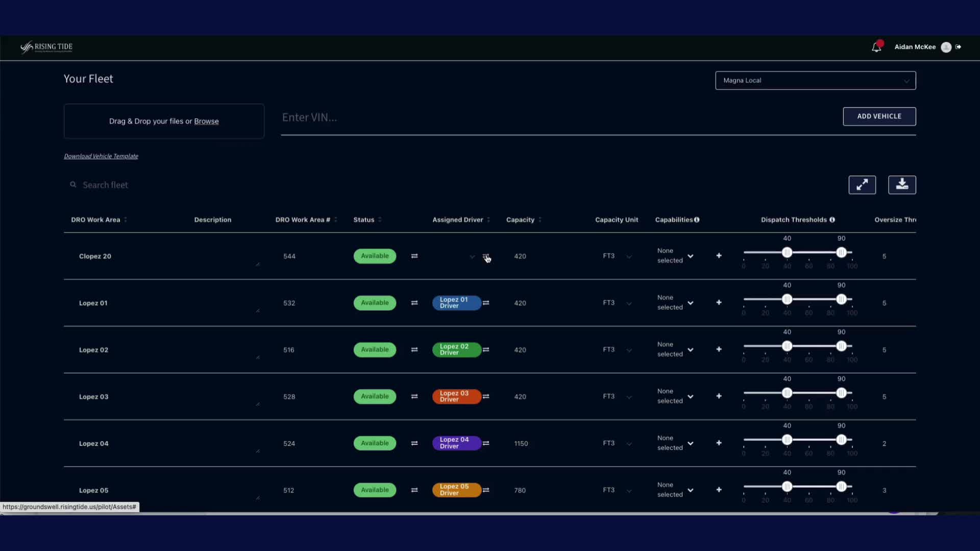Screen dimensions: 980x551
Task: Open the notifications bell
Action: tap(876, 47)
